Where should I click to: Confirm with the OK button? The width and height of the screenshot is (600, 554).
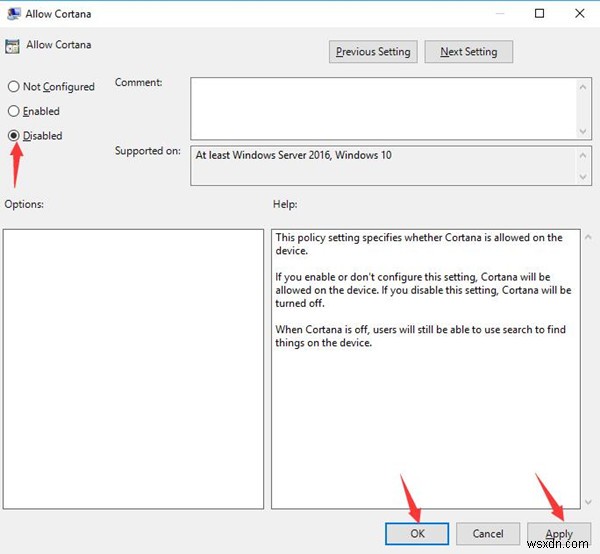pyautogui.click(x=417, y=533)
